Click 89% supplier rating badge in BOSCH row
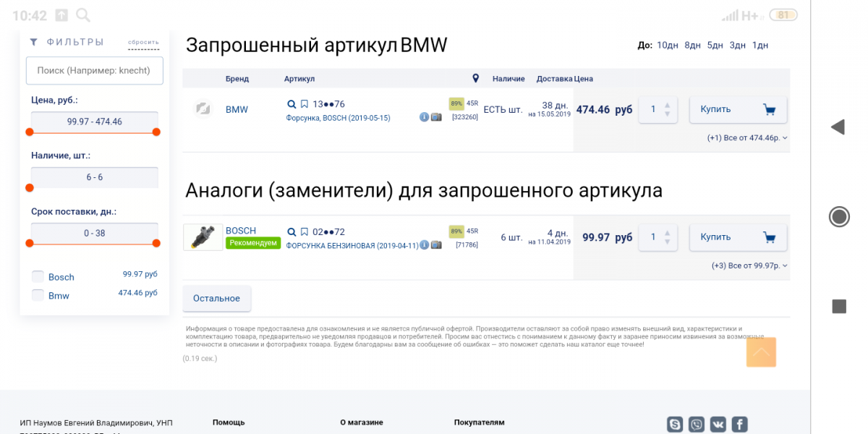The height and width of the screenshot is (434, 868). pyautogui.click(x=456, y=231)
